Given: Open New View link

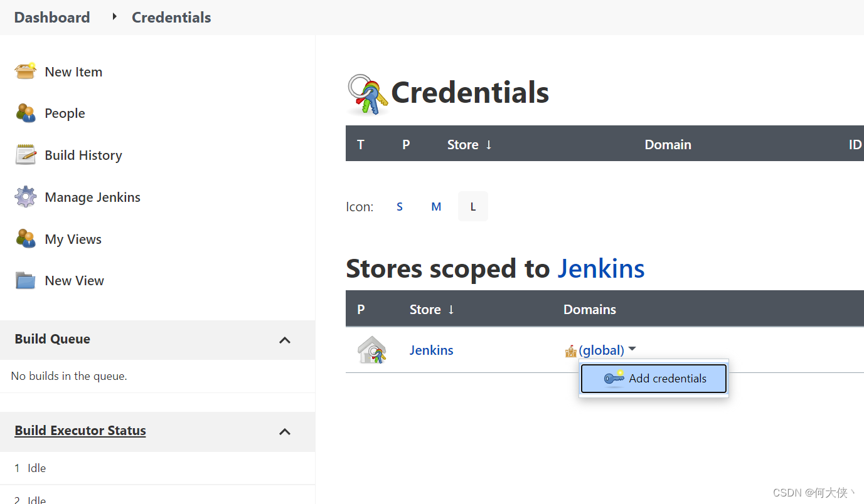Looking at the screenshot, I should tap(74, 281).
